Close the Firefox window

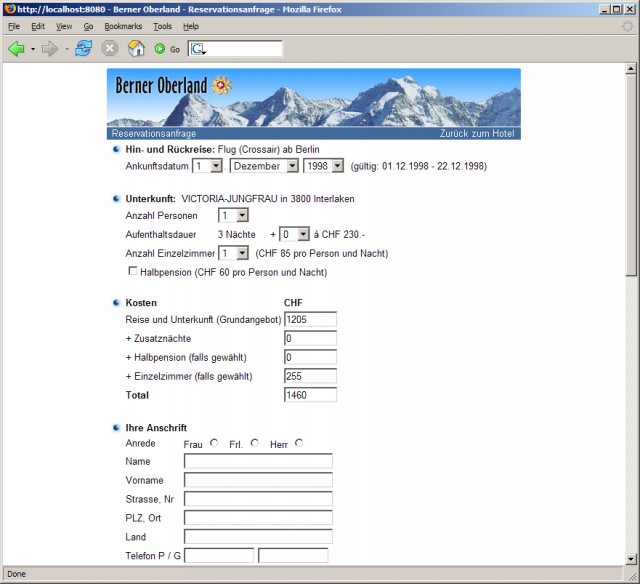coord(630,9)
